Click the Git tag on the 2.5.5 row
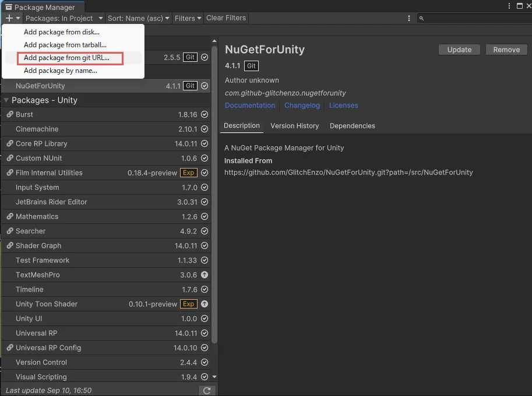 190,57
